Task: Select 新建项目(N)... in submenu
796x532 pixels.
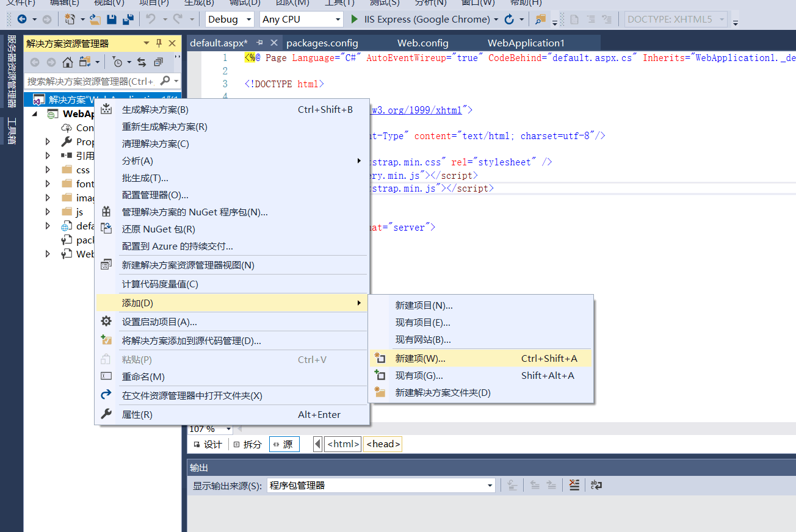Action: (481, 306)
